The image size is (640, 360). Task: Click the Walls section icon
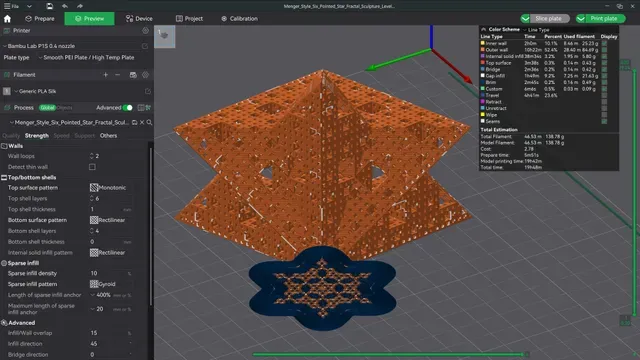pyautogui.click(x=4, y=146)
